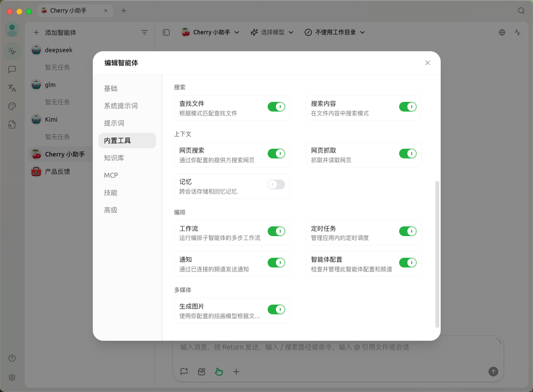Viewport: 533px width, 392px height.
Task: Disable the 网页搜索 switch
Action: tap(276, 154)
